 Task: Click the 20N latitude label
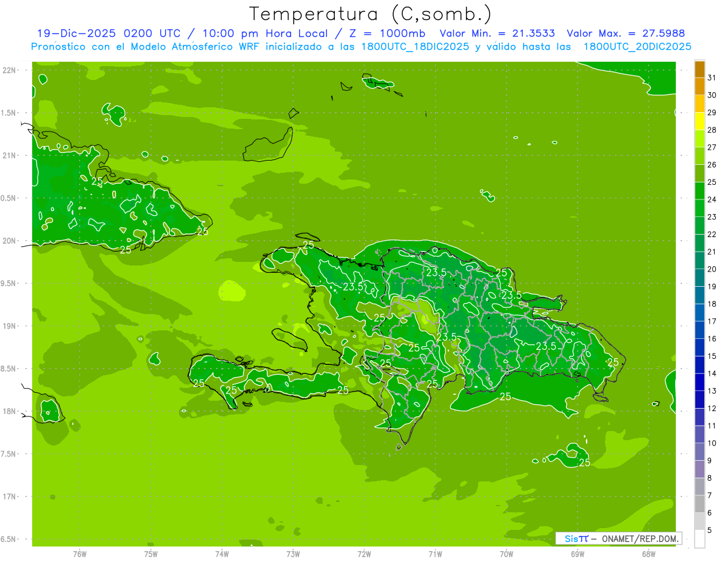click(10, 241)
